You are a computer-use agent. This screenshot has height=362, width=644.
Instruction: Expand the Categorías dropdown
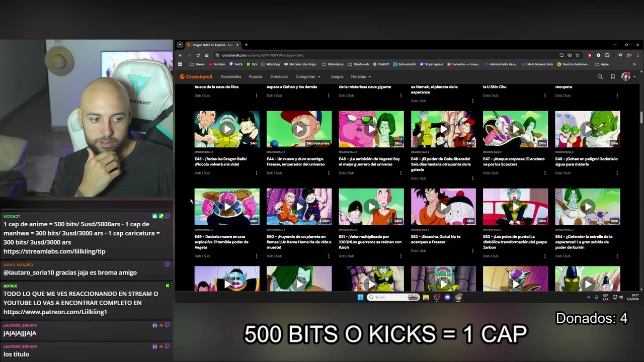click(x=307, y=77)
